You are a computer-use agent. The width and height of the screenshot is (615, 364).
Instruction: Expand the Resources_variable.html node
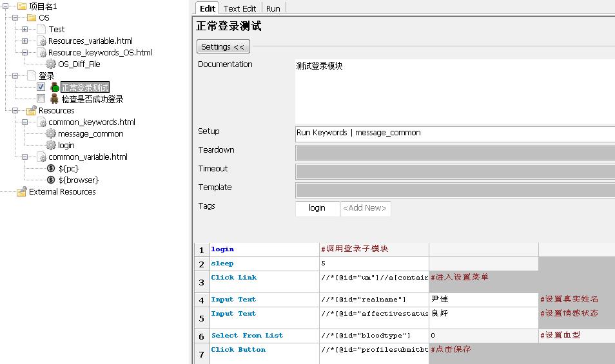24,41
